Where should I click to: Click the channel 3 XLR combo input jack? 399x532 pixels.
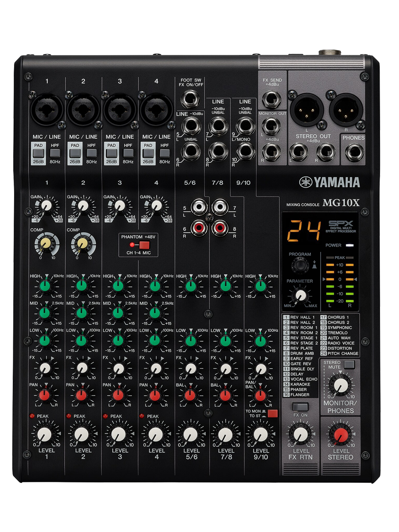coord(119,109)
